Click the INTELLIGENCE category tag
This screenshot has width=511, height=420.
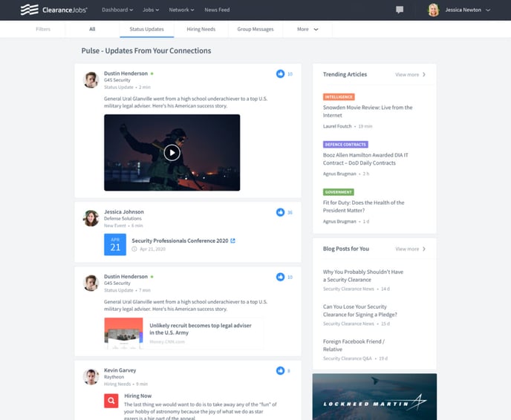[x=339, y=97]
